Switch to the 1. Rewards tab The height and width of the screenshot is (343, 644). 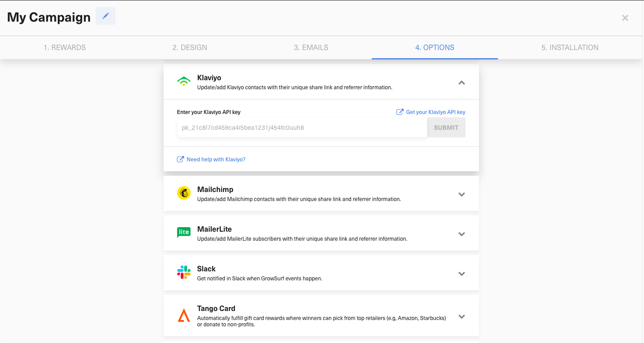[x=64, y=47]
